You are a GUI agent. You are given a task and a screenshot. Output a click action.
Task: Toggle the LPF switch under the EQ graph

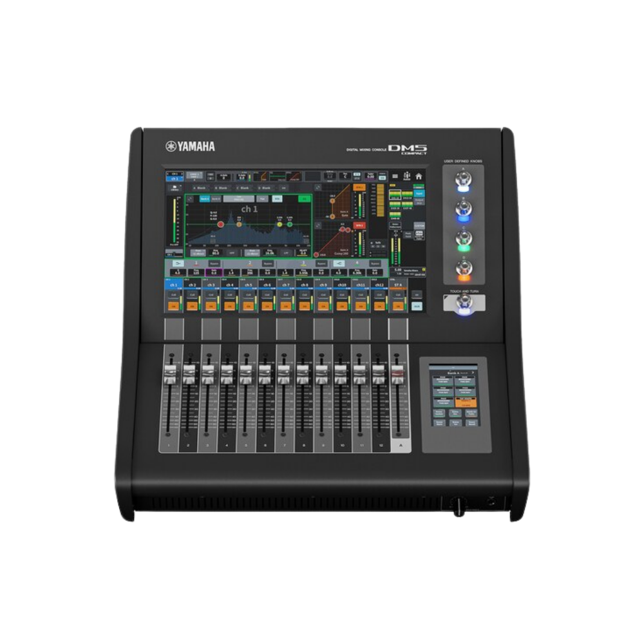coord(287,253)
